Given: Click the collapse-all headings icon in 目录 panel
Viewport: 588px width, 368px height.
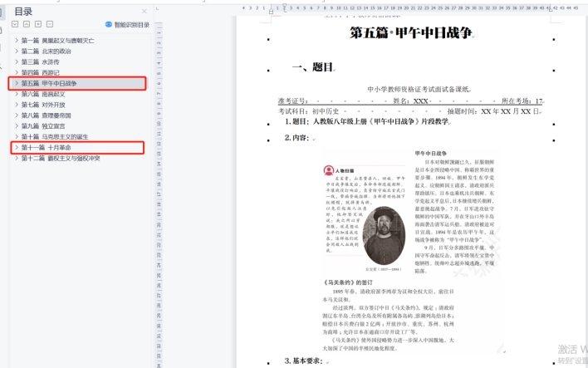Looking at the screenshot, I should click(27, 25).
